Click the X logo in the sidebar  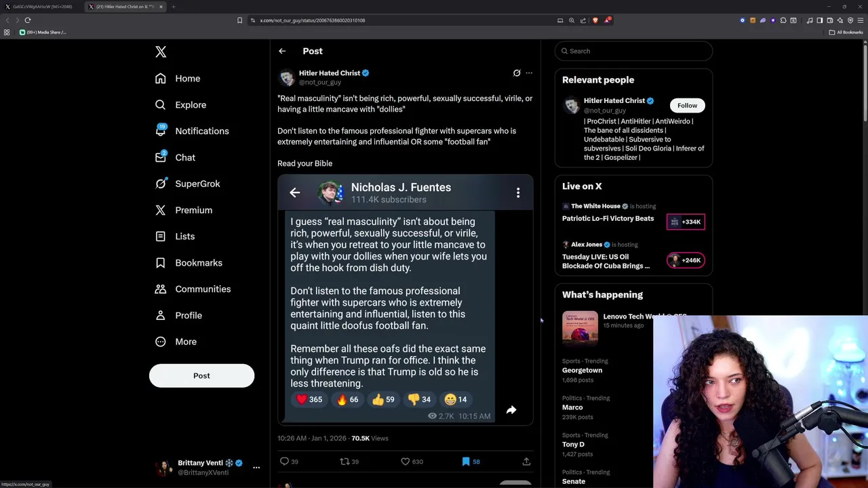coord(161,52)
